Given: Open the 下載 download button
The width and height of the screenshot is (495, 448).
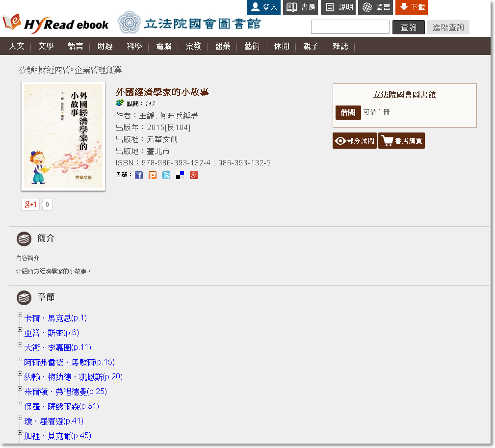Looking at the screenshot, I should click(411, 7).
